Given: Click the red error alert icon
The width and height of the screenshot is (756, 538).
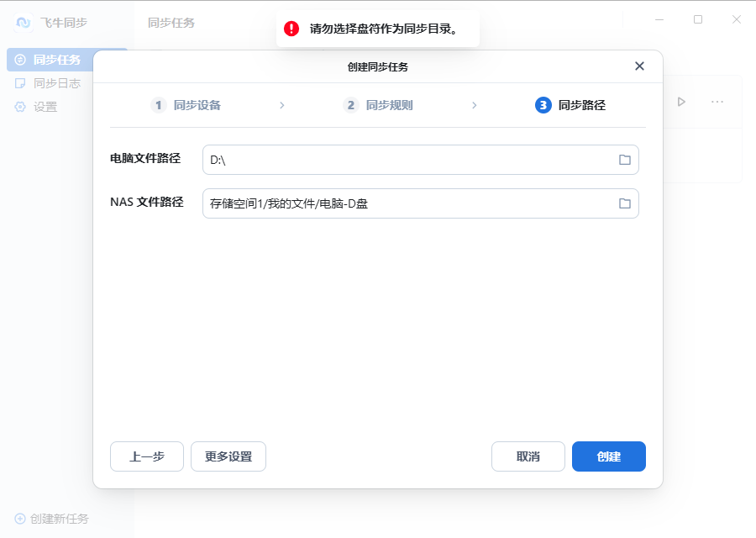Looking at the screenshot, I should pyautogui.click(x=291, y=29).
